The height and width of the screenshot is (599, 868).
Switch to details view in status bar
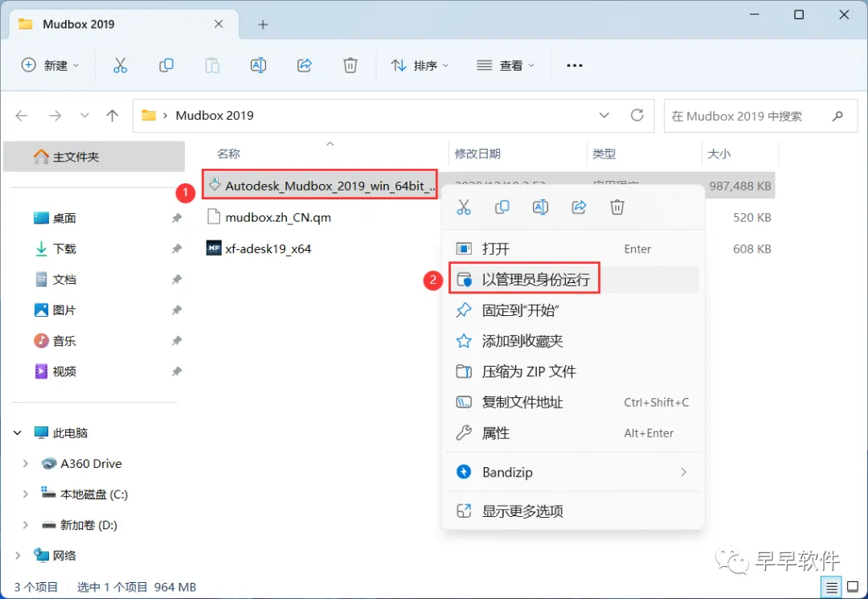(832, 588)
